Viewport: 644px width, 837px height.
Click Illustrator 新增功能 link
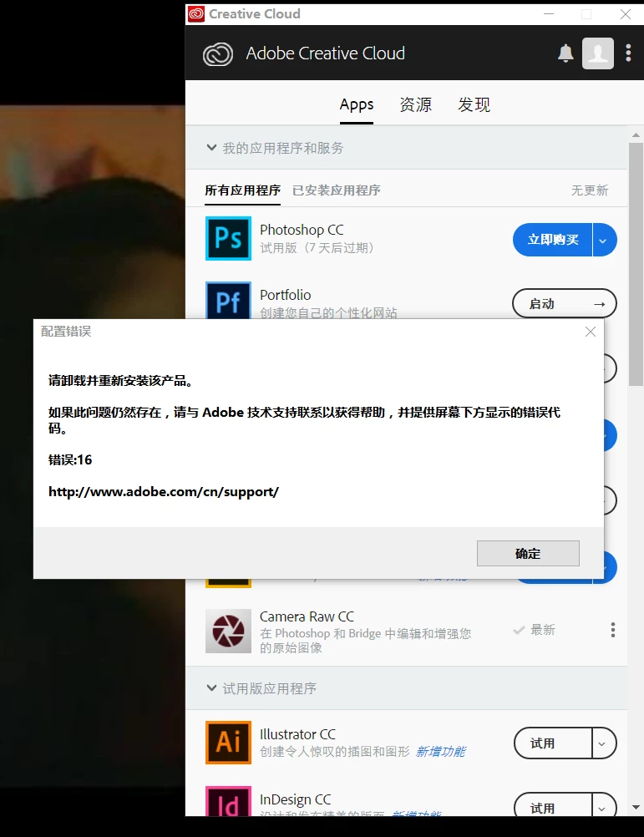pyautogui.click(x=440, y=752)
